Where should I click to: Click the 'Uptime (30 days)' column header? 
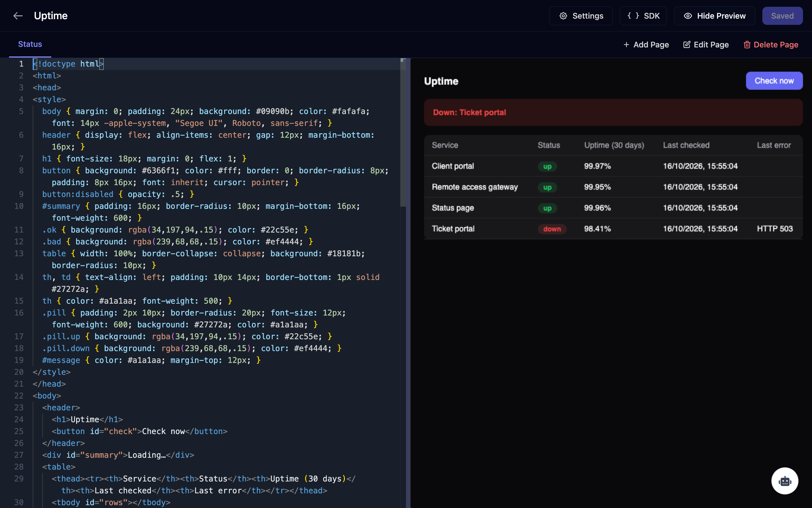[614, 145]
